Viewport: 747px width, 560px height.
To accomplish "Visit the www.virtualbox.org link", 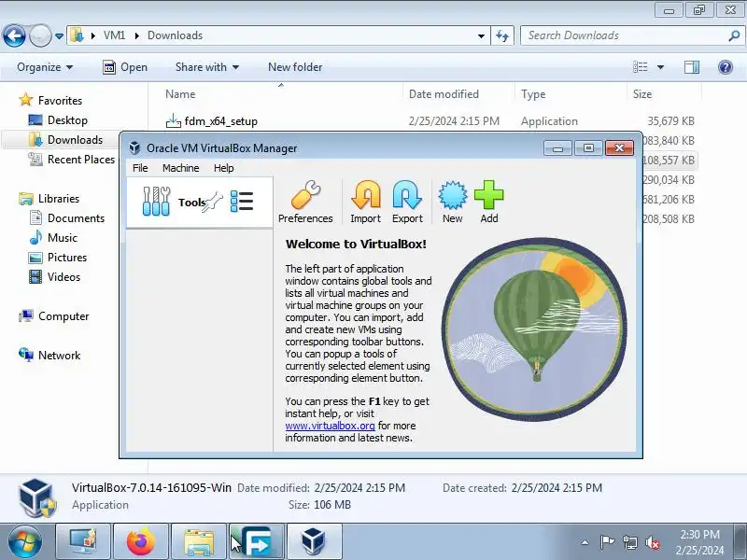I will 330,426.
